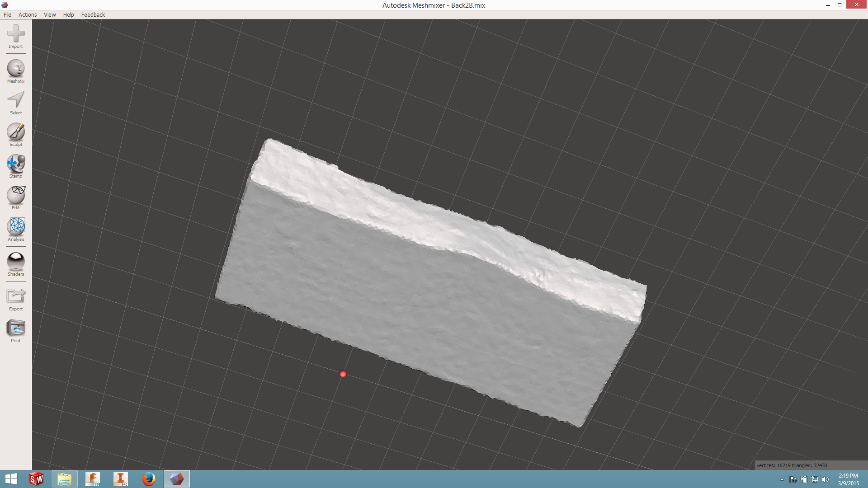Open the volume speaker icon

[826, 479]
